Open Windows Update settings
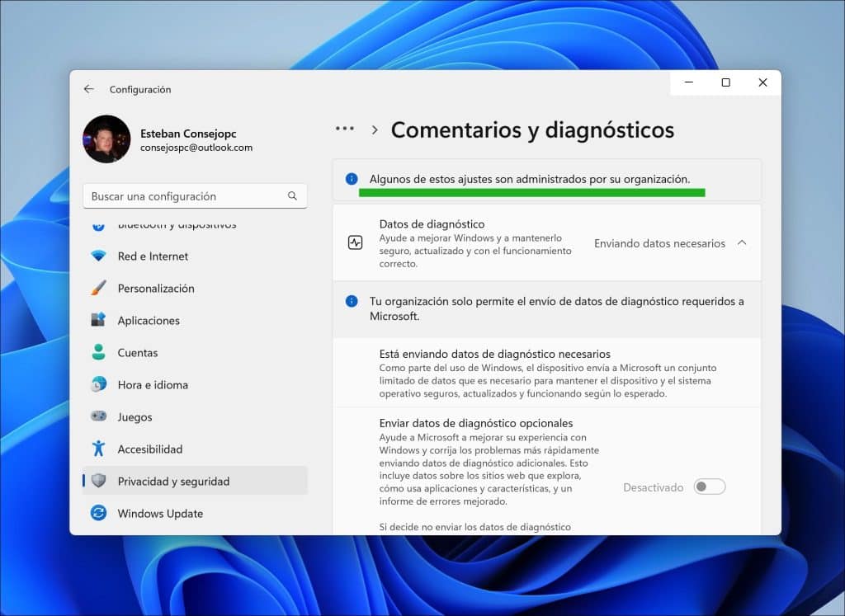Screen dimensions: 845x616 195,513
